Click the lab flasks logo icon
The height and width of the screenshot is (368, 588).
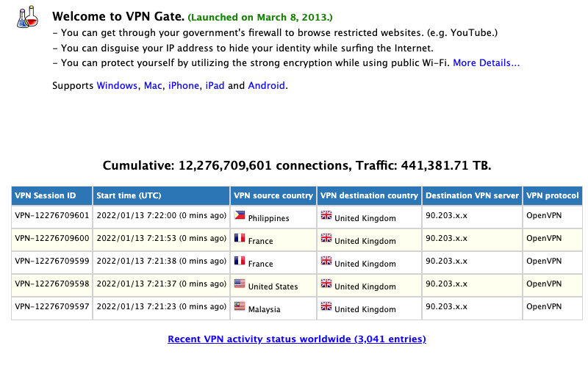pos(27,16)
